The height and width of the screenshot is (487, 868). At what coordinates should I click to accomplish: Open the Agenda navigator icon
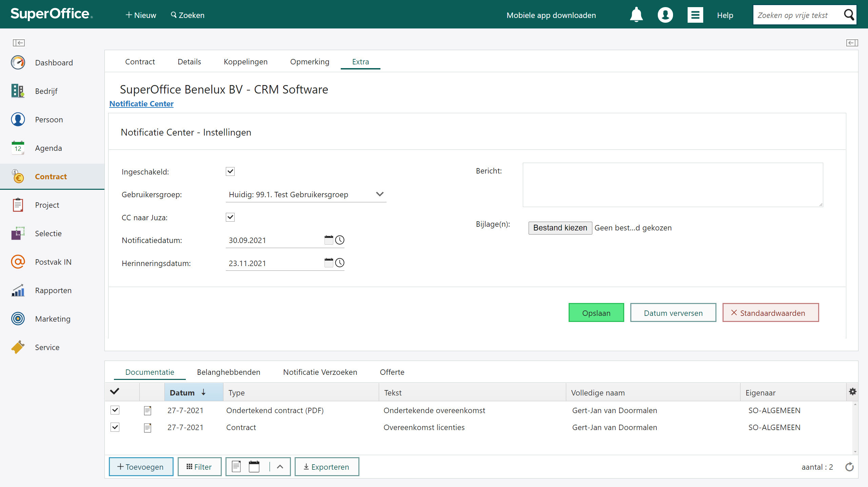tap(18, 148)
